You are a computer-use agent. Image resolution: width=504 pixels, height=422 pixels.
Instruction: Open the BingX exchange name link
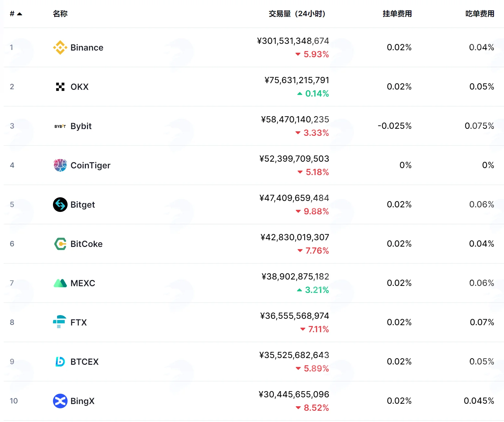click(82, 401)
